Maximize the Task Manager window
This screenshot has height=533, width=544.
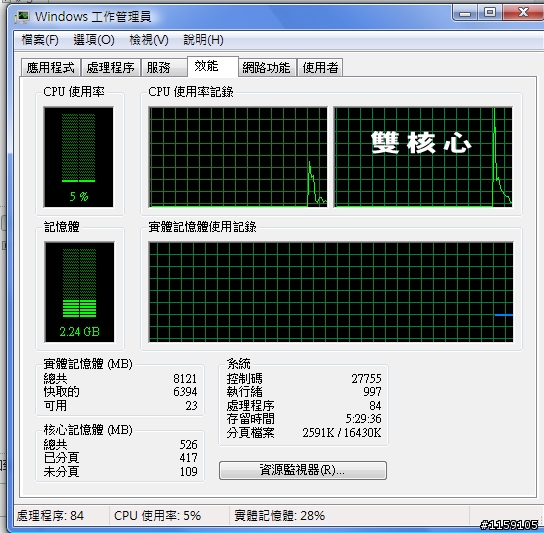[490, 13]
